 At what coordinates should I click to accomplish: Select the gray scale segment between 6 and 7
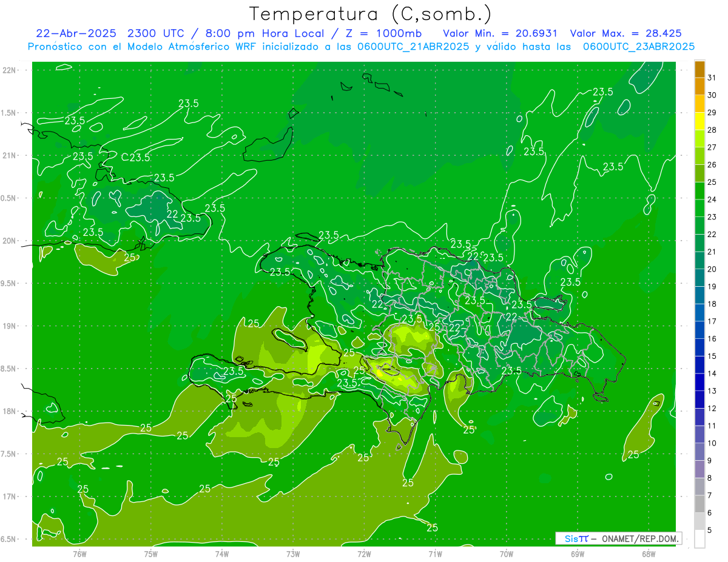(x=699, y=504)
